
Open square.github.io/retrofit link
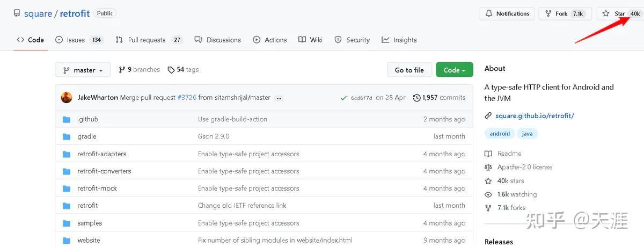click(535, 115)
